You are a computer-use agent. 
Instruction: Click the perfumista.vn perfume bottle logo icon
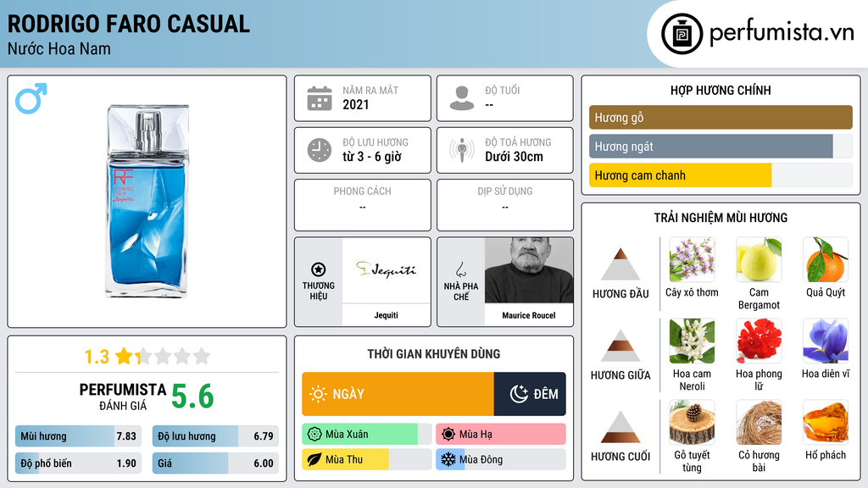[x=682, y=34]
